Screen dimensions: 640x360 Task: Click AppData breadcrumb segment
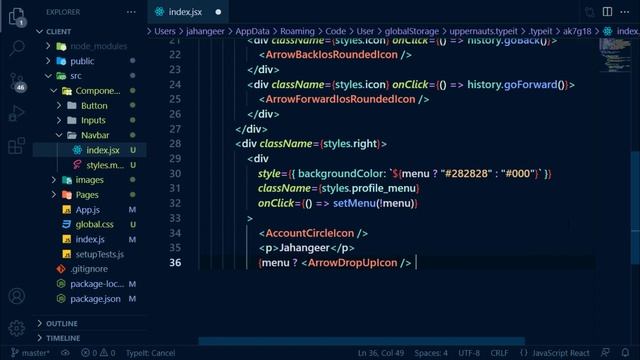click(252, 31)
